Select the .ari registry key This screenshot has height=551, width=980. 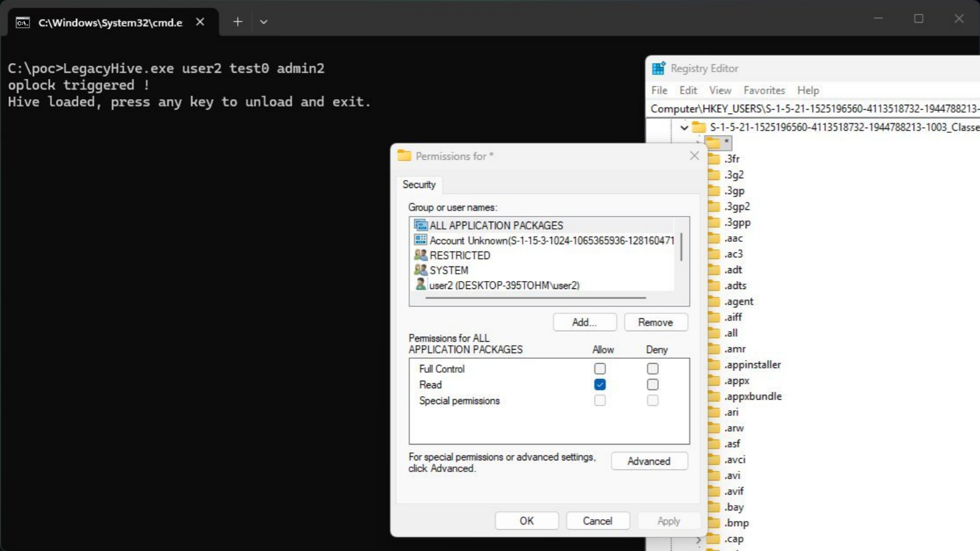[x=731, y=412]
